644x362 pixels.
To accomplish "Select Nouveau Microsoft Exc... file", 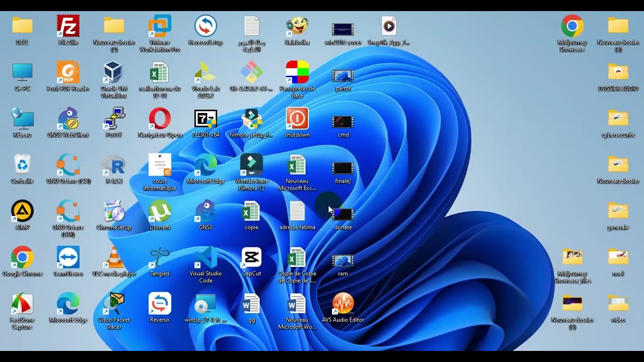I will [x=297, y=165].
